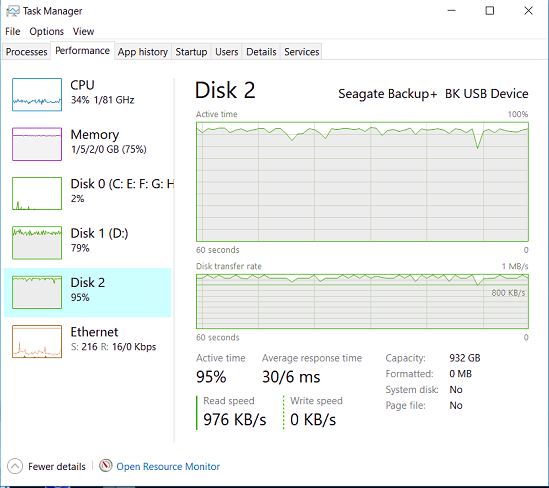This screenshot has height=488, width=549.
Task: Select the Ethernet graph thumbnail
Action: point(37,341)
